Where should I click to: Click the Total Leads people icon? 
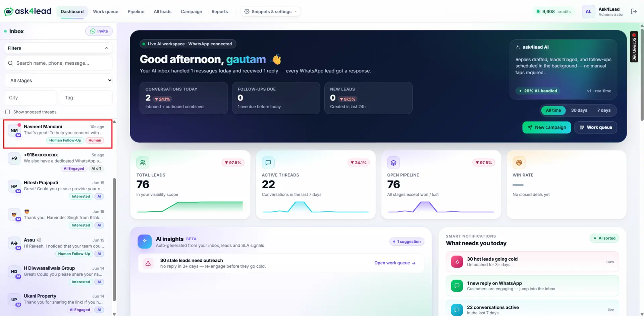(143, 163)
